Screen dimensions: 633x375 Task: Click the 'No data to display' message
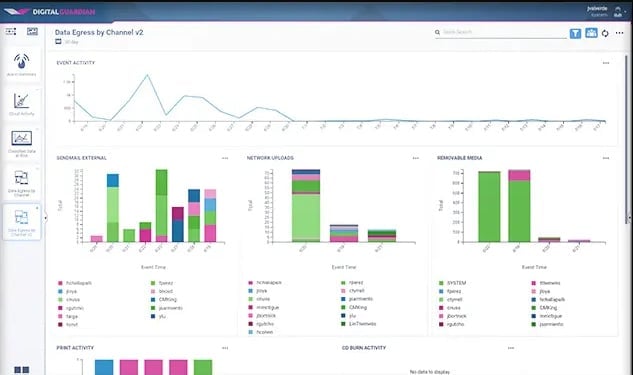[x=430, y=372]
